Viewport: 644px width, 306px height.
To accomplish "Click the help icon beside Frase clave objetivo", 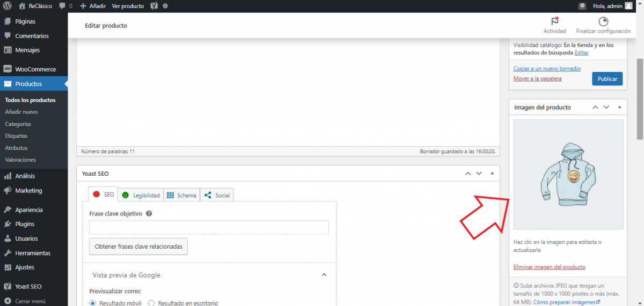I will (149, 213).
